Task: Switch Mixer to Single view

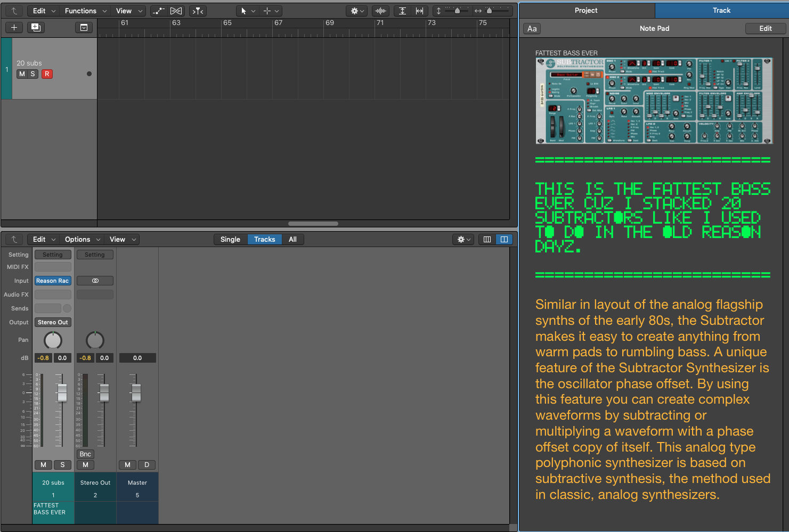Action: 230,239
